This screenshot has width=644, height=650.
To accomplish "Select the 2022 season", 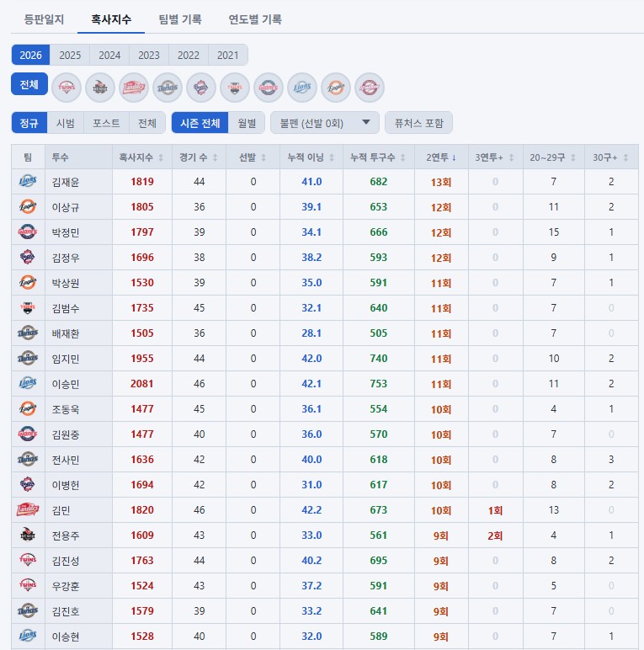I will (188, 55).
